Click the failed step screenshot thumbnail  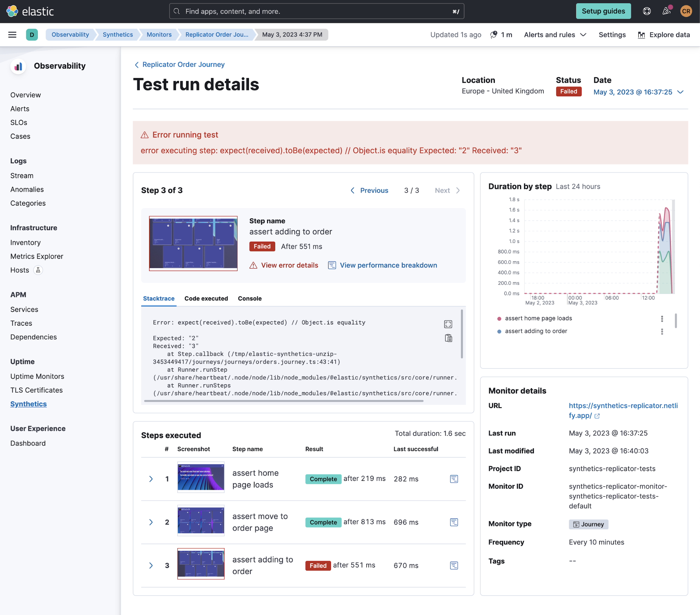coord(193,243)
